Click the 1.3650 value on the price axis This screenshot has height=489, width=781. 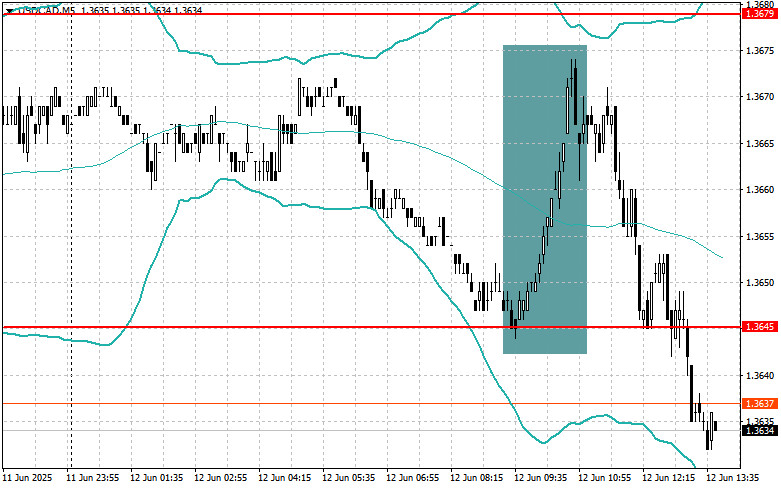760,283
